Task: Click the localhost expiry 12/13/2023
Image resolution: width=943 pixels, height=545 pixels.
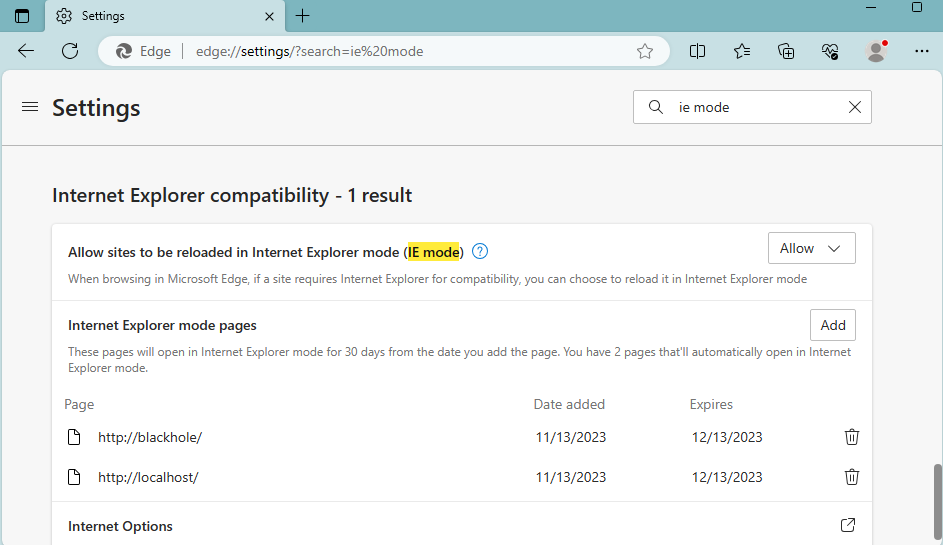Action: (x=727, y=477)
